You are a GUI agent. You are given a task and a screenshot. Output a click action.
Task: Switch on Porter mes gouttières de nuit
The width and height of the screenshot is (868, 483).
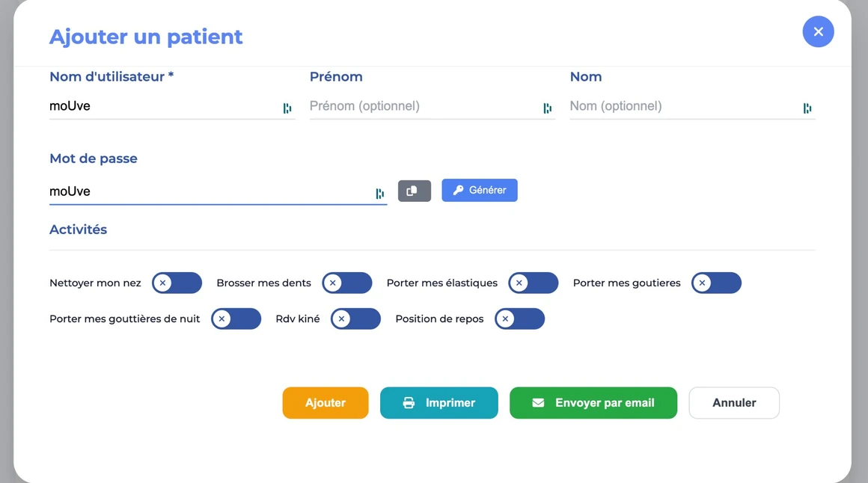(x=236, y=319)
